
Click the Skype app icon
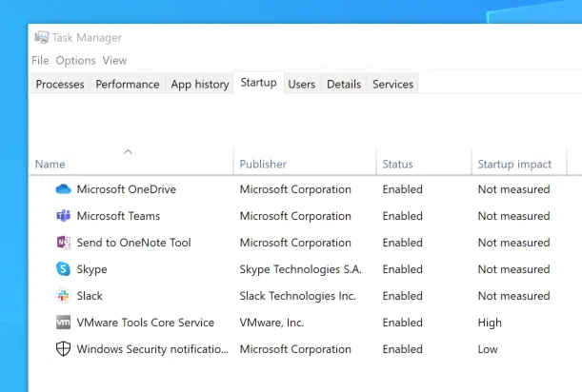tap(64, 269)
